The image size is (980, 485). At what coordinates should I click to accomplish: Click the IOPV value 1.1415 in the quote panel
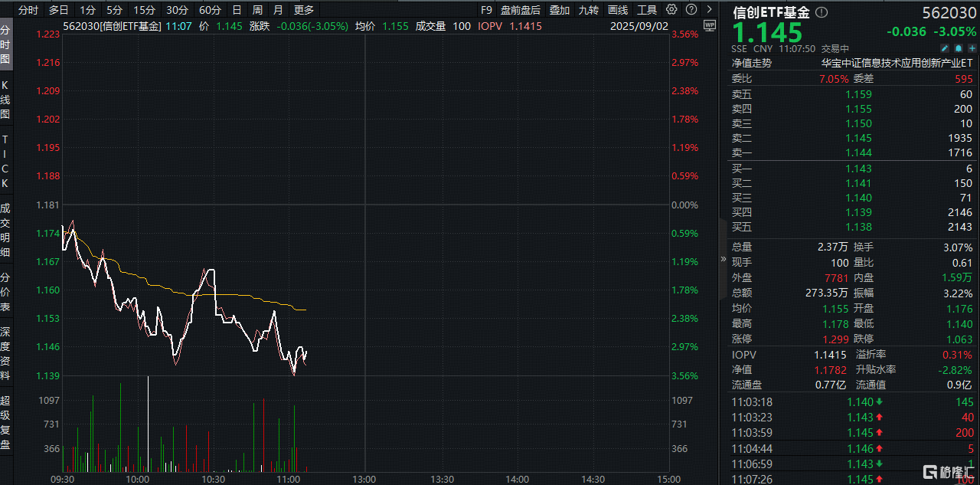pyautogui.click(x=831, y=355)
